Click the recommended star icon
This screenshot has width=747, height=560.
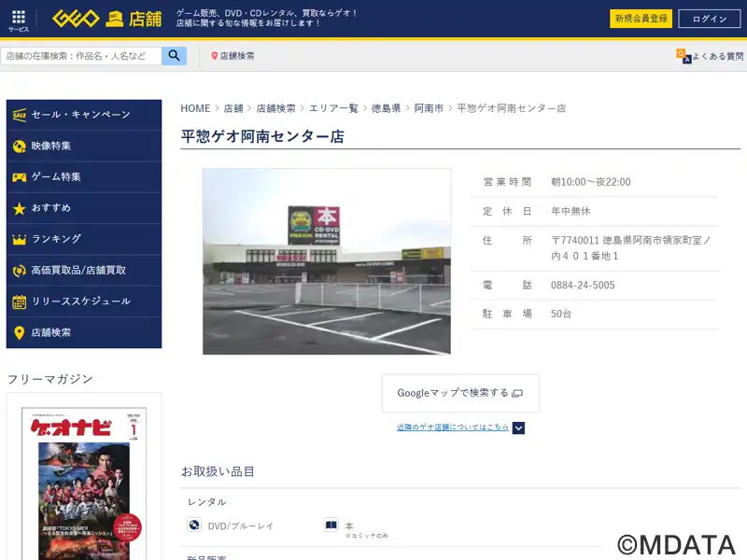click(x=19, y=208)
